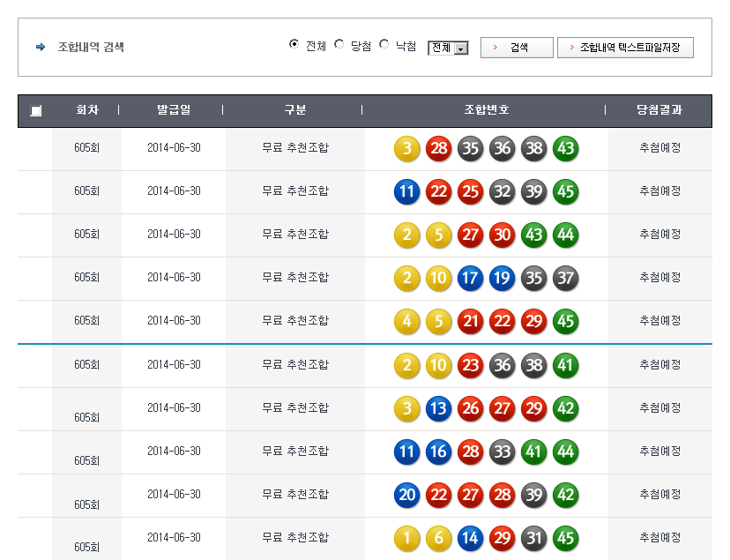
Task: Open the 전체 dropdown next to radio buttons
Action: point(448,49)
